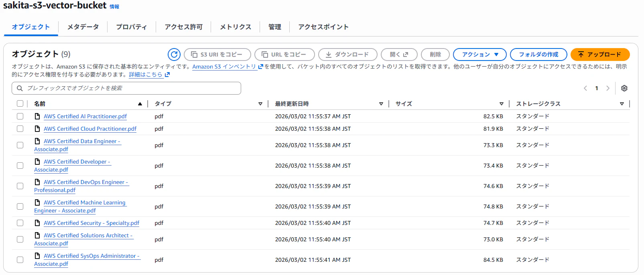Open AWS Certified Security - Specialty.pdf
The height and width of the screenshot is (275, 644).
pyautogui.click(x=91, y=223)
